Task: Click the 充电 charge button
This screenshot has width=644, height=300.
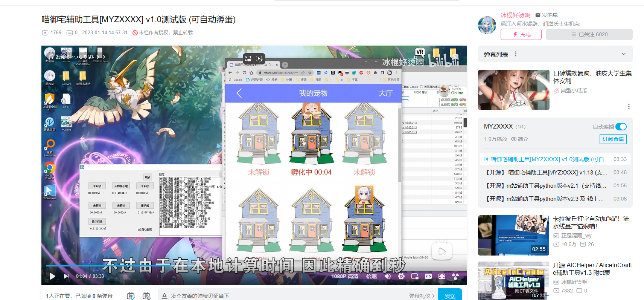Action: tap(521, 34)
